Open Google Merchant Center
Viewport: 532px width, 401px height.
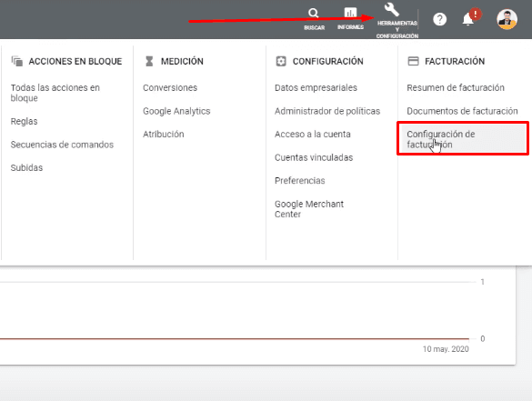point(309,209)
